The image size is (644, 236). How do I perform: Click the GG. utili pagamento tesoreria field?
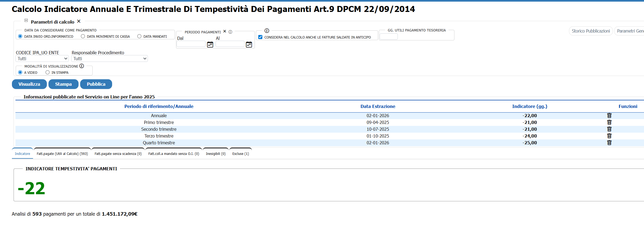coord(389,37)
